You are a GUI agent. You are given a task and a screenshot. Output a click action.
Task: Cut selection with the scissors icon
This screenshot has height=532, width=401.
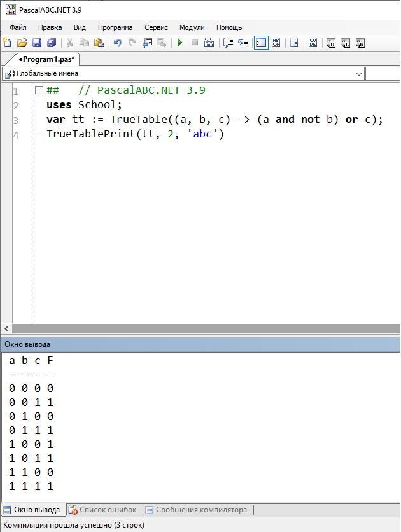click(x=69, y=43)
